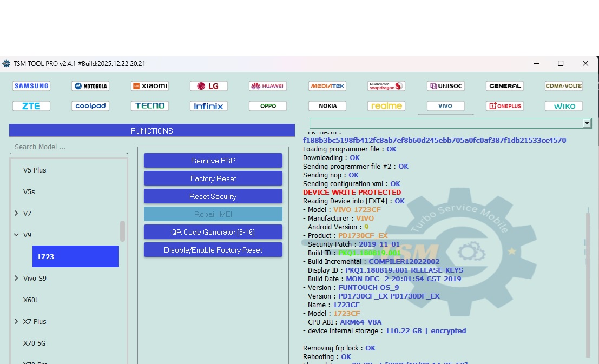Open the MediaTek chipset section
This screenshot has height=364, width=599.
[x=327, y=86]
